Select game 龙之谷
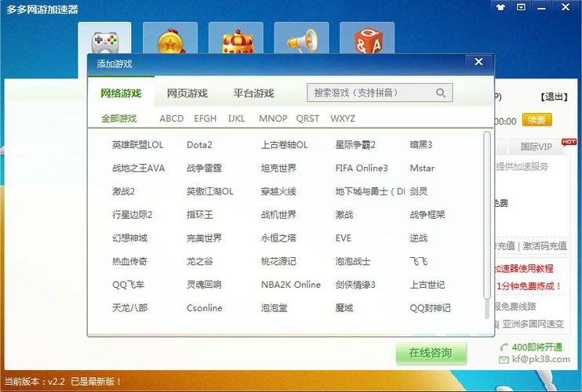This screenshot has height=392, width=582. pos(200,261)
